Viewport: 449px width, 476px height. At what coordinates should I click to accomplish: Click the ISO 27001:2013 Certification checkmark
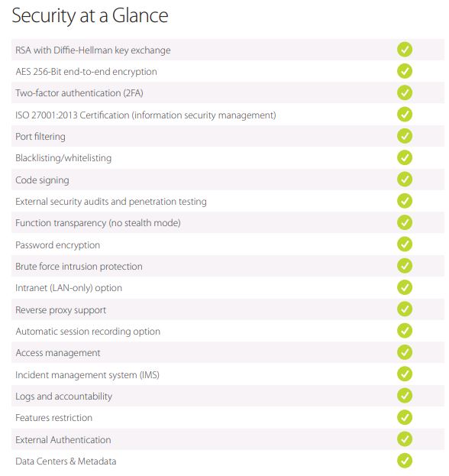405,115
